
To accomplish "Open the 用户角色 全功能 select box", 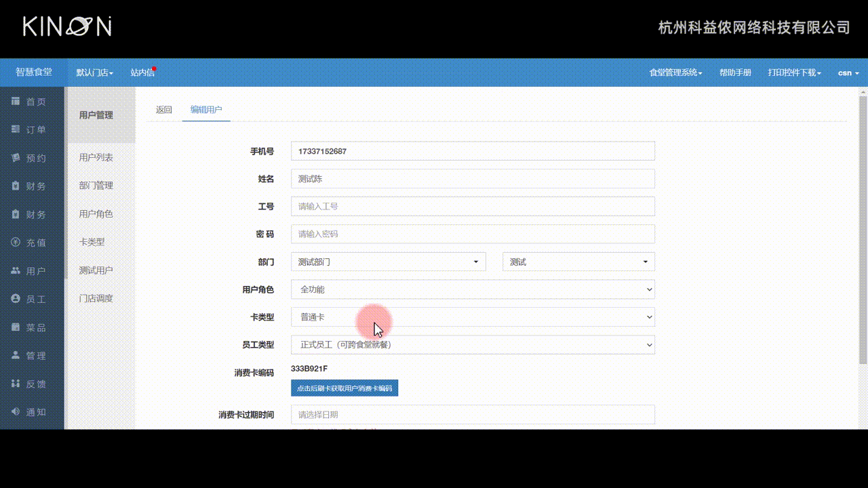I will click(x=473, y=289).
